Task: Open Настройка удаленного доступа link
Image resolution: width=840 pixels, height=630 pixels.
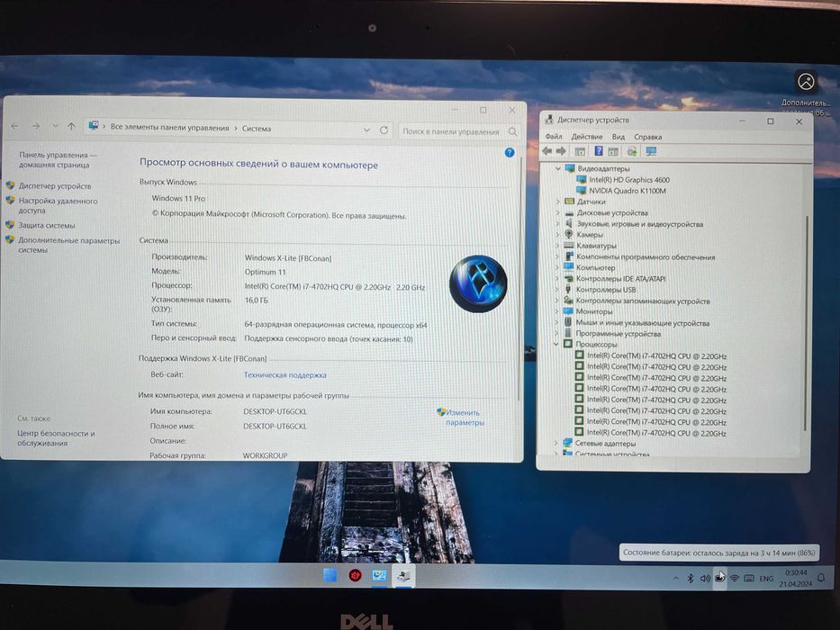Action: (x=58, y=206)
